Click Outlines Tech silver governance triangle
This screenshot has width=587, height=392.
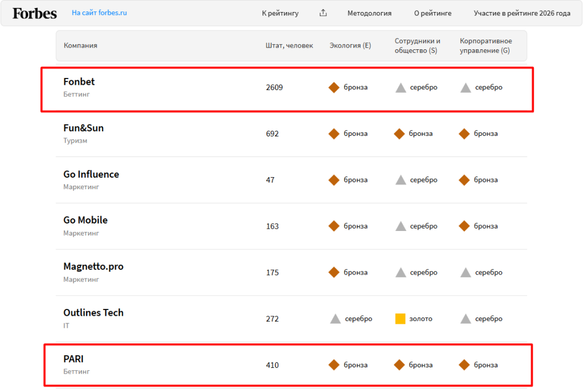click(465, 319)
